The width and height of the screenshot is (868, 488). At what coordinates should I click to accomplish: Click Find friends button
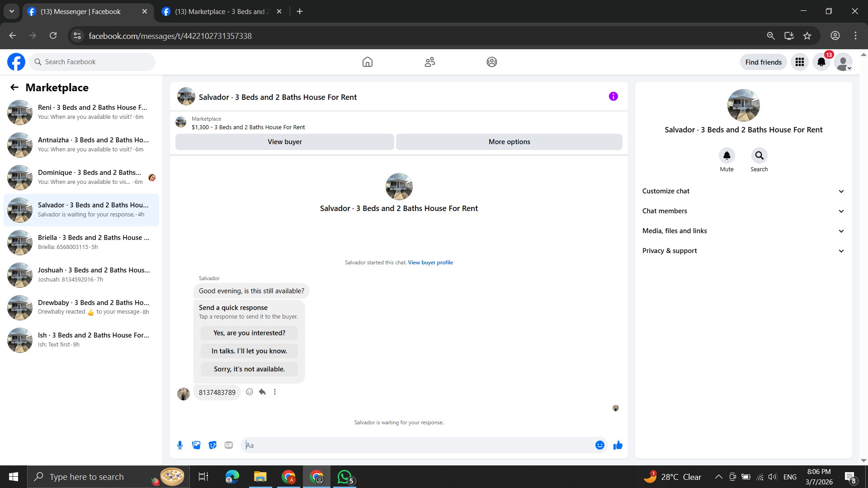[764, 62]
